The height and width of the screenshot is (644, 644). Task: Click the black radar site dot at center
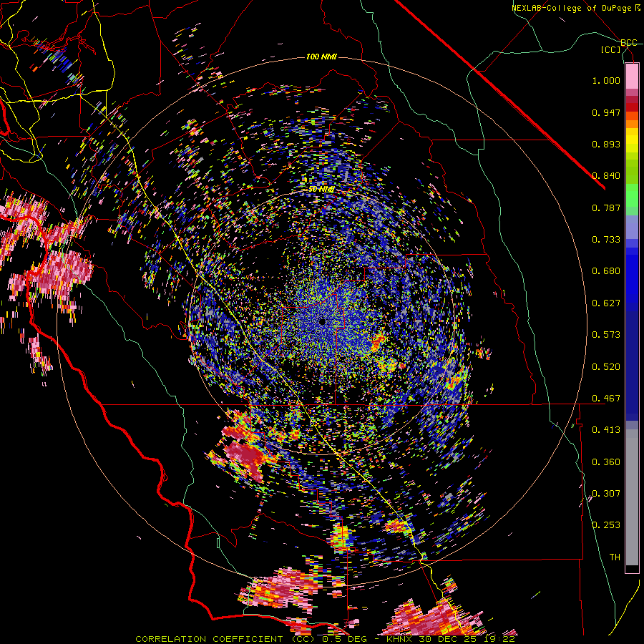(x=322, y=321)
